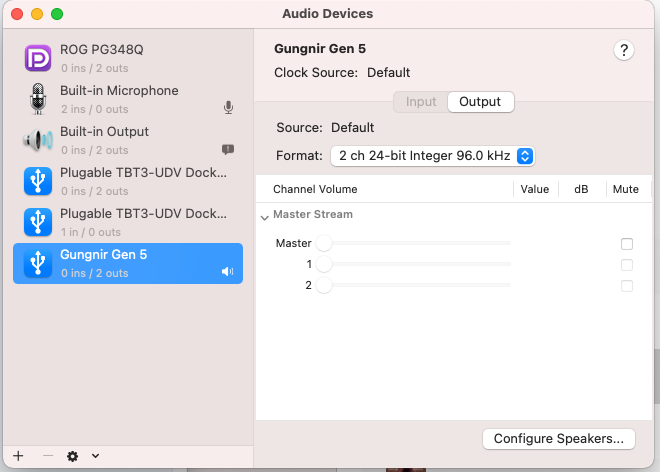Click the channel 2 volume slider knob
The height and width of the screenshot is (472, 660).
(324, 285)
